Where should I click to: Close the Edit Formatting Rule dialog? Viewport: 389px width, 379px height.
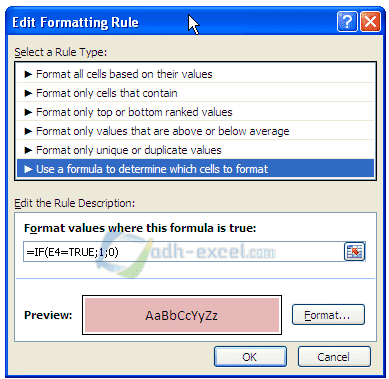tap(370, 22)
